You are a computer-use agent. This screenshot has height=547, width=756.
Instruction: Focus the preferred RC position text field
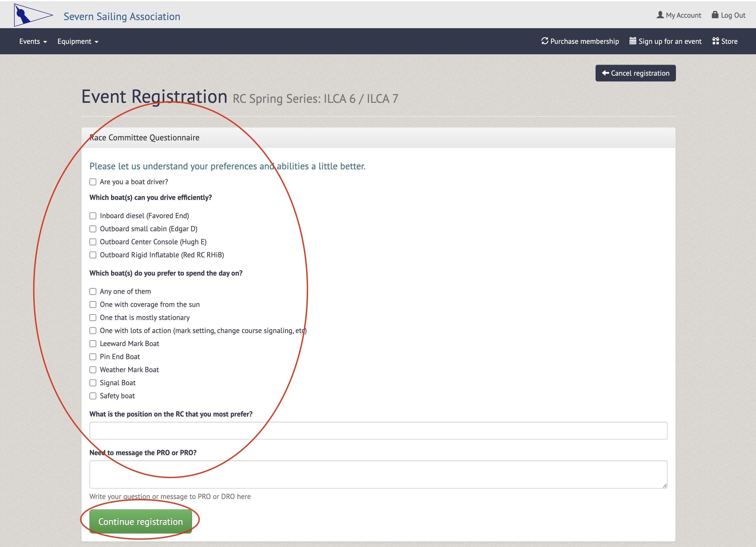tap(378, 431)
